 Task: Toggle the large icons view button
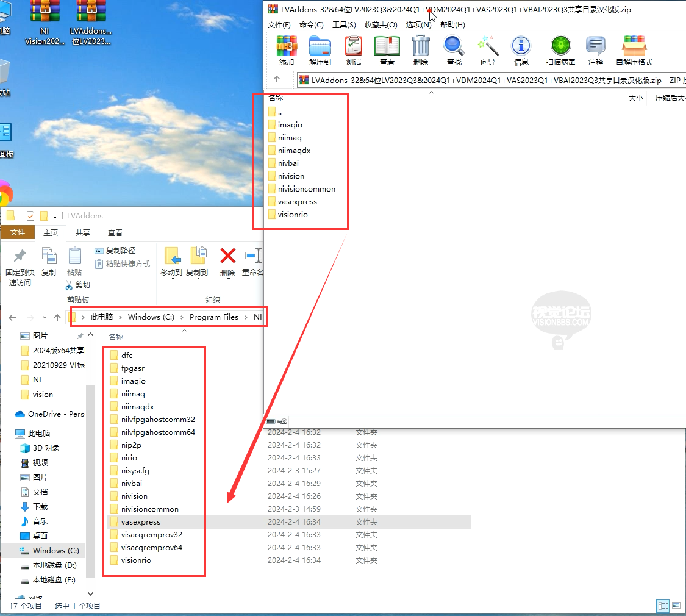click(676, 606)
